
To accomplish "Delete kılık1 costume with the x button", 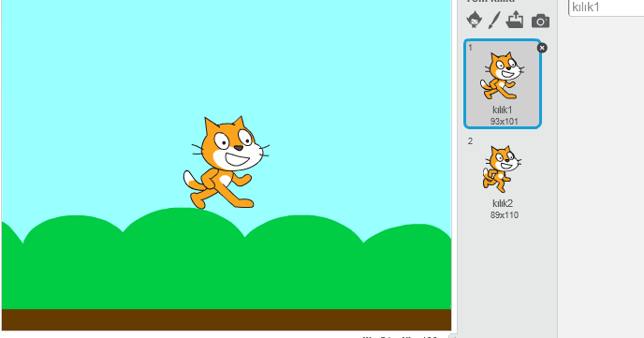I will click(542, 48).
